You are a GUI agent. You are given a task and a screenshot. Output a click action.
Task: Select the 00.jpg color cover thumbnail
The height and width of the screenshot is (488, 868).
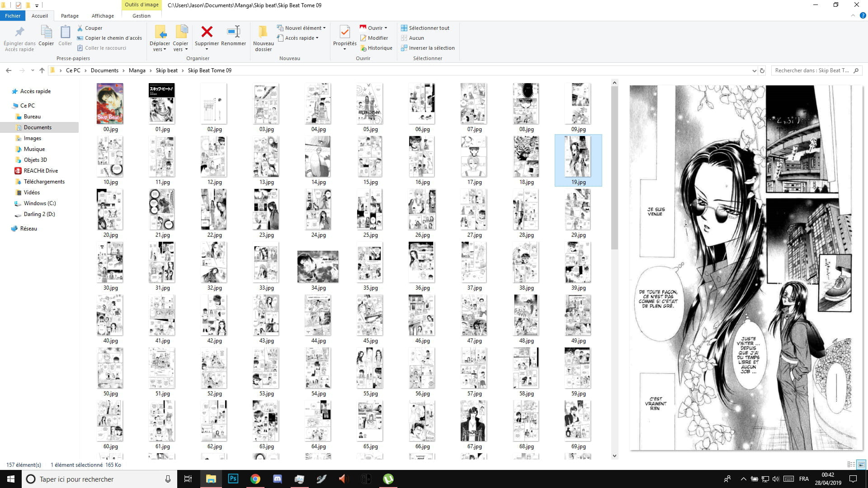[110, 103]
